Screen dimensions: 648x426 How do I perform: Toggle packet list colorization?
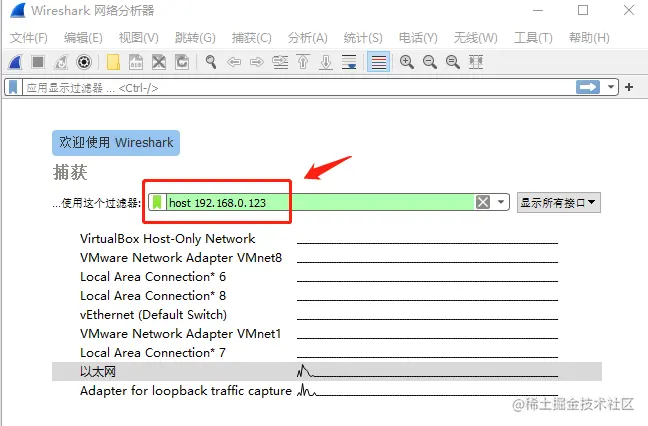point(379,62)
